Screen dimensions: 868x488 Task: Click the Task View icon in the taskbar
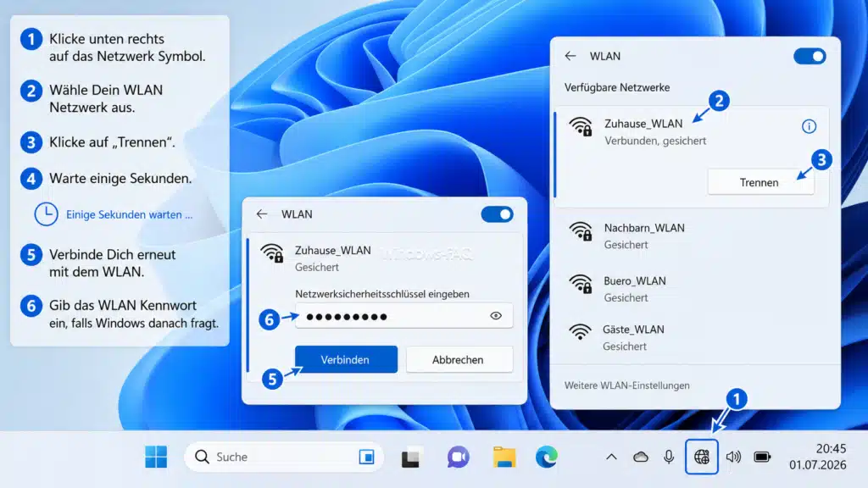pyautogui.click(x=411, y=457)
